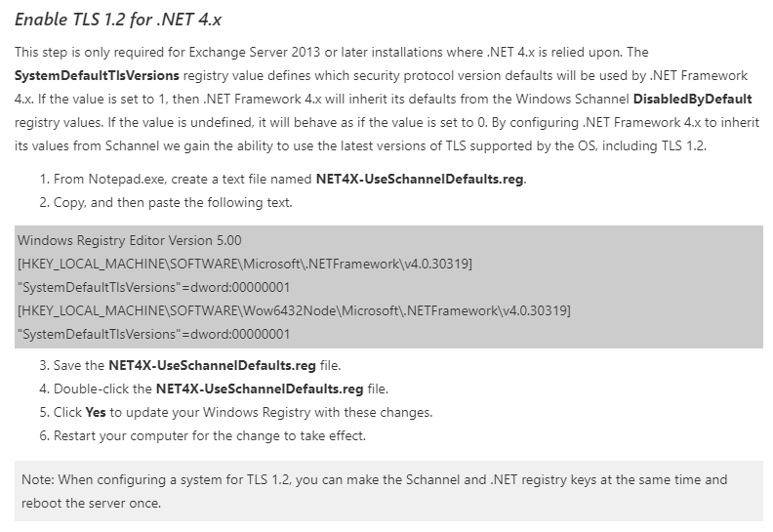This screenshot has height=532, width=773.
Task: Click the last SystemDefaultTlsVersions dword line in the code block
Action: point(154,334)
